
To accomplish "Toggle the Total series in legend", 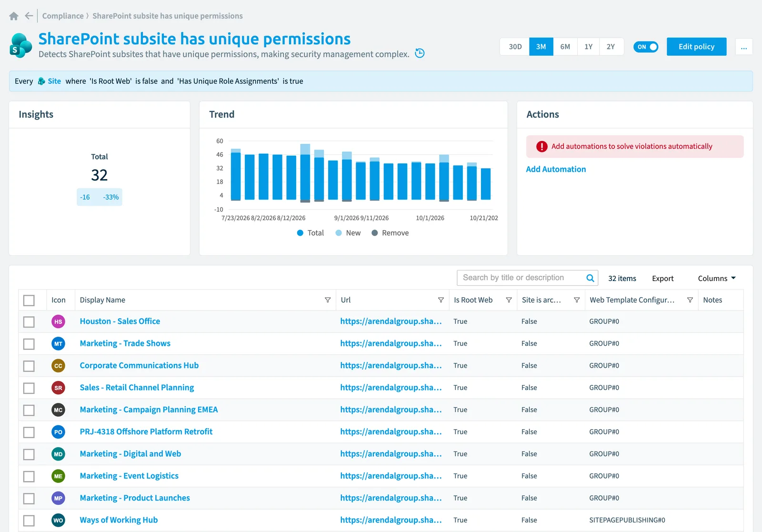I will [310, 233].
